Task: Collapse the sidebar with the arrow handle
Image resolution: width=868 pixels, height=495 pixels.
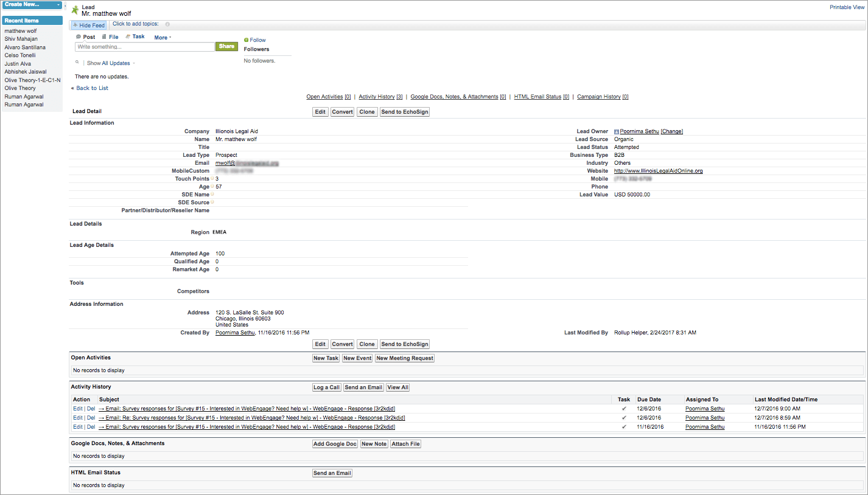Action: [x=65, y=5]
